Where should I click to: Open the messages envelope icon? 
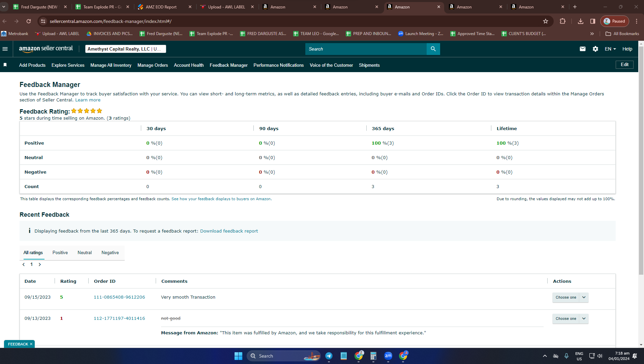pyautogui.click(x=582, y=49)
